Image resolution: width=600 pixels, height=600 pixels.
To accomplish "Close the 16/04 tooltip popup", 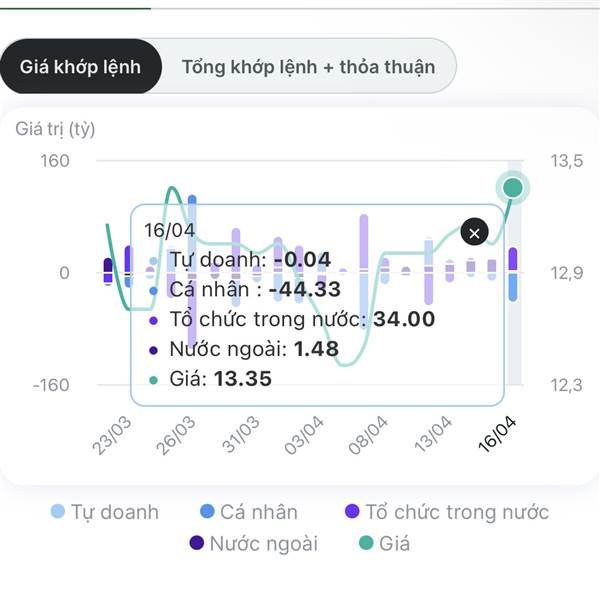I will point(475,232).
